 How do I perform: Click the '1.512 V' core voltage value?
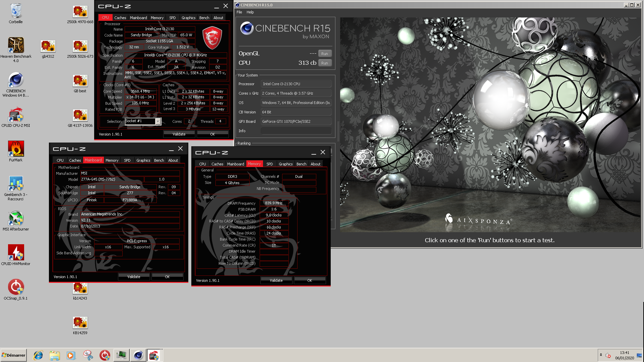[183, 47]
